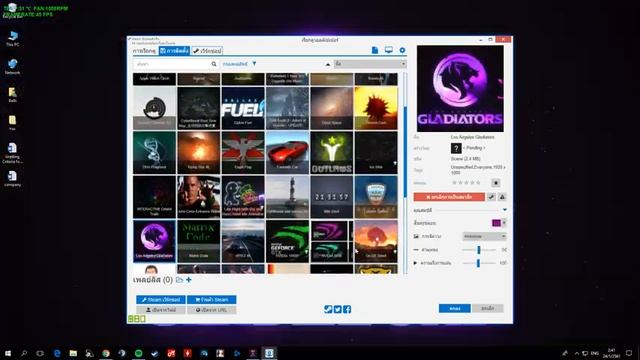Click the rating stars row
Viewport: 640px width, 360px height.
(467, 183)
